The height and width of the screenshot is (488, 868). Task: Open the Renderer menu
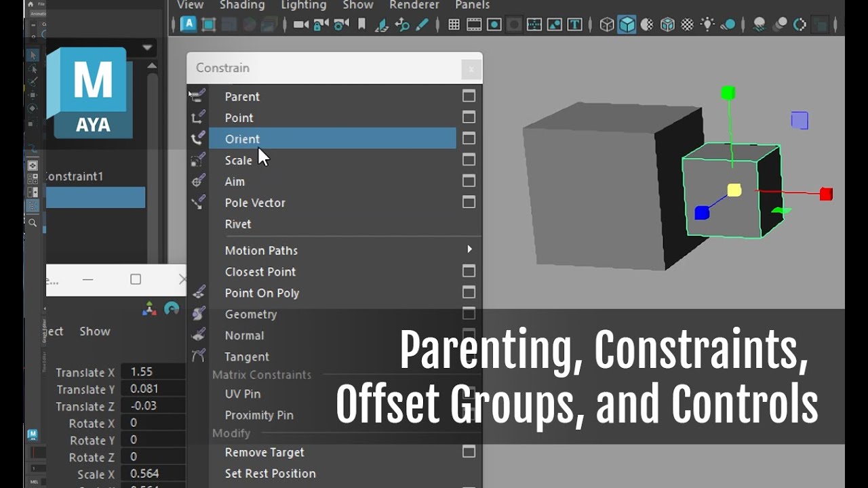(414, 5)
